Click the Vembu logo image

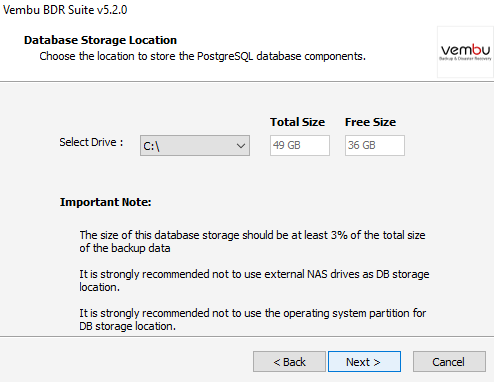coord(465,52)
